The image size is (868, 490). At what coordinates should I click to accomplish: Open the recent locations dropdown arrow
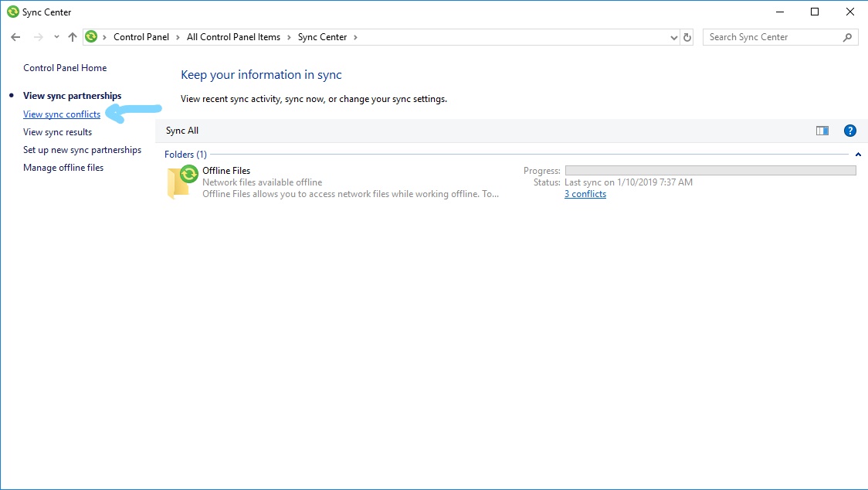coord(56,37)
